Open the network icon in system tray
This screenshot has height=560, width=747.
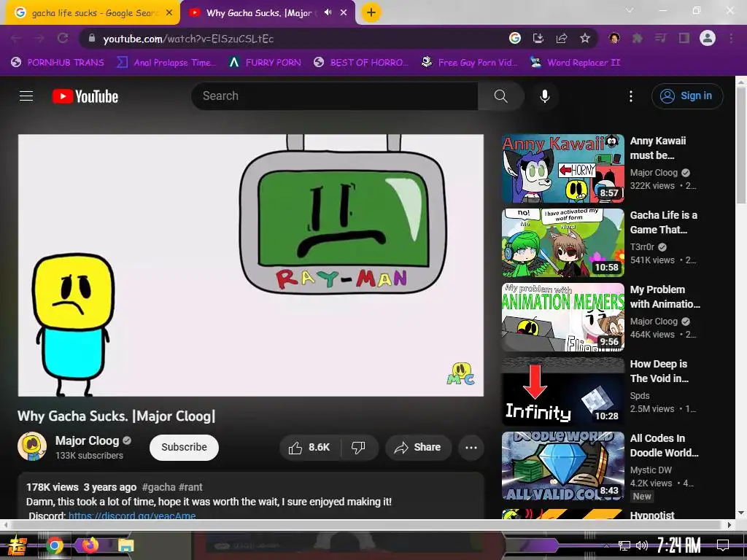tap(624, 545)
